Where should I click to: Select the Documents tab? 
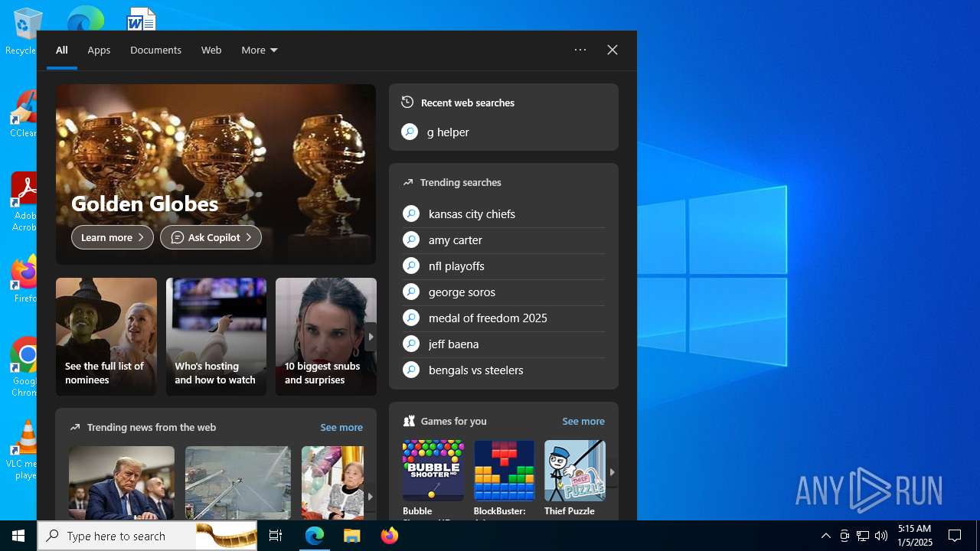(x=155, y=51)
